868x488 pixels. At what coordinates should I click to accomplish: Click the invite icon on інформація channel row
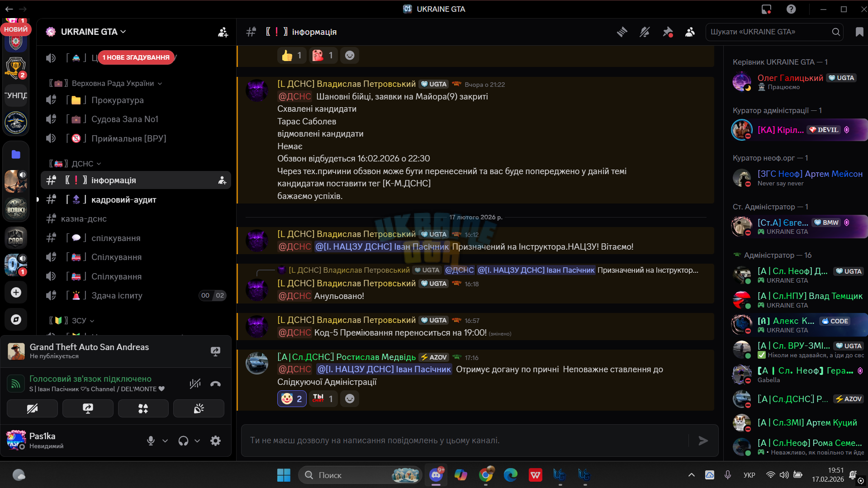click(x=222, y=180)
